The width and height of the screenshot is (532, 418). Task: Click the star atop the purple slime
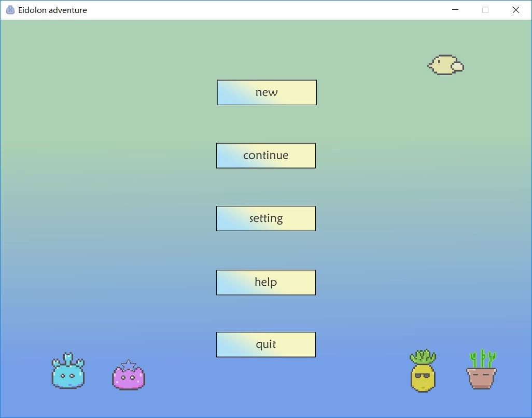pyautogui.click(x=128, y=365)
